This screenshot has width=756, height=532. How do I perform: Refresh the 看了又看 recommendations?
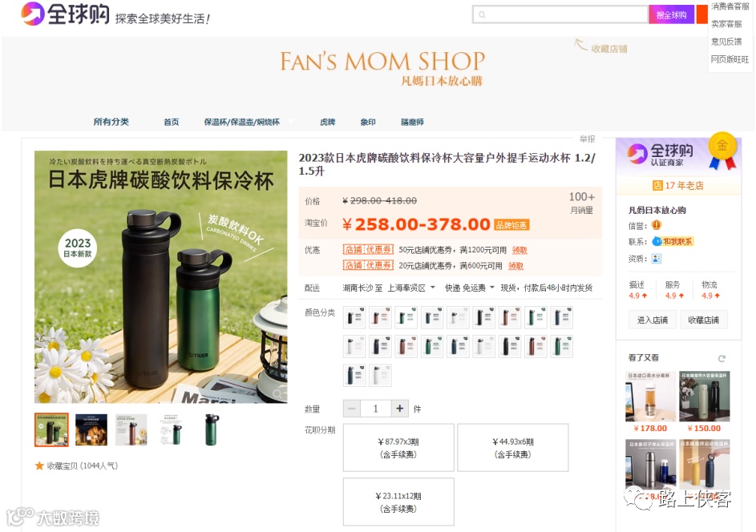(x=722, y=358)
